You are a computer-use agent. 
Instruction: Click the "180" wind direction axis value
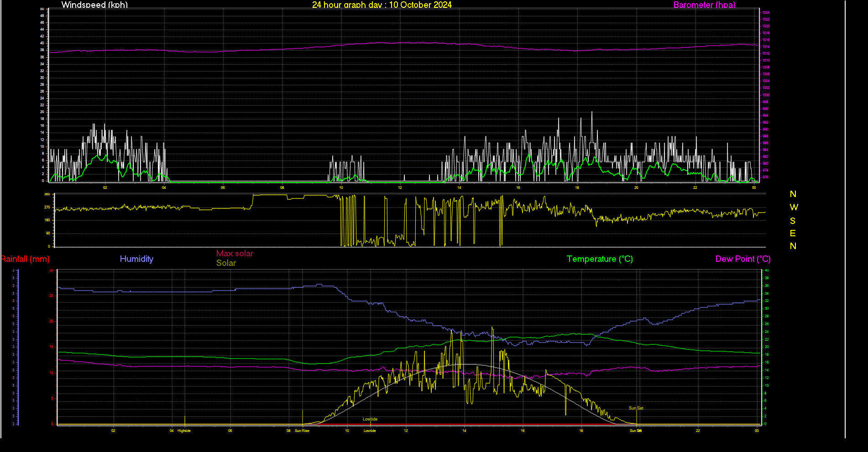coord(47,220)
